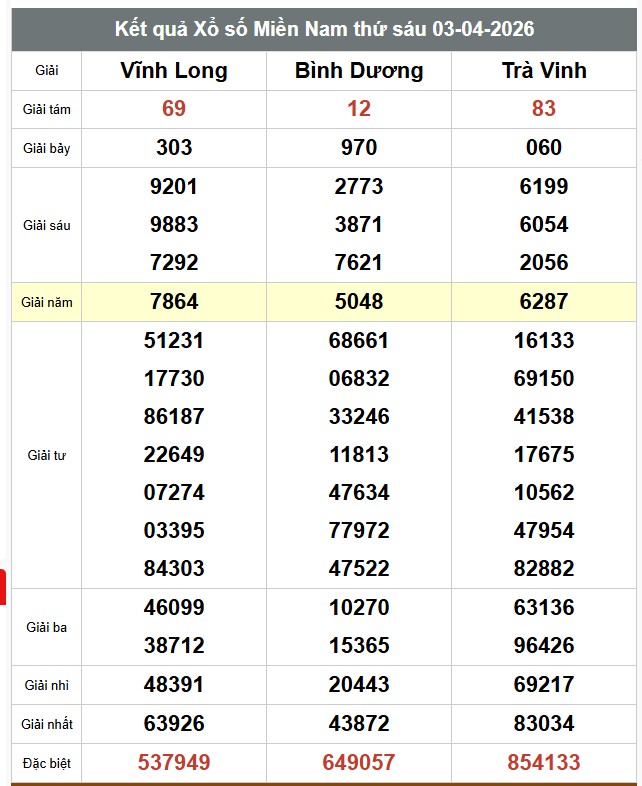Select the Đặc biệt row label
This screenshot has height=786, width=642.
(x=46, y=763)
